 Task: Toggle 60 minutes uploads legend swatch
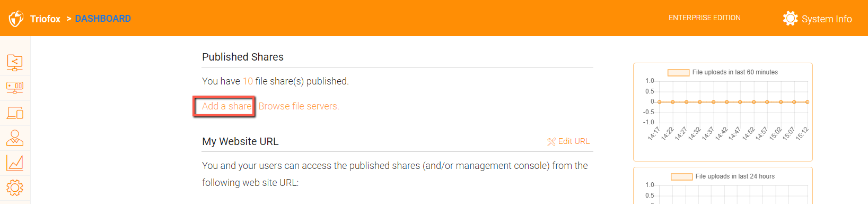tap(678, 72)
